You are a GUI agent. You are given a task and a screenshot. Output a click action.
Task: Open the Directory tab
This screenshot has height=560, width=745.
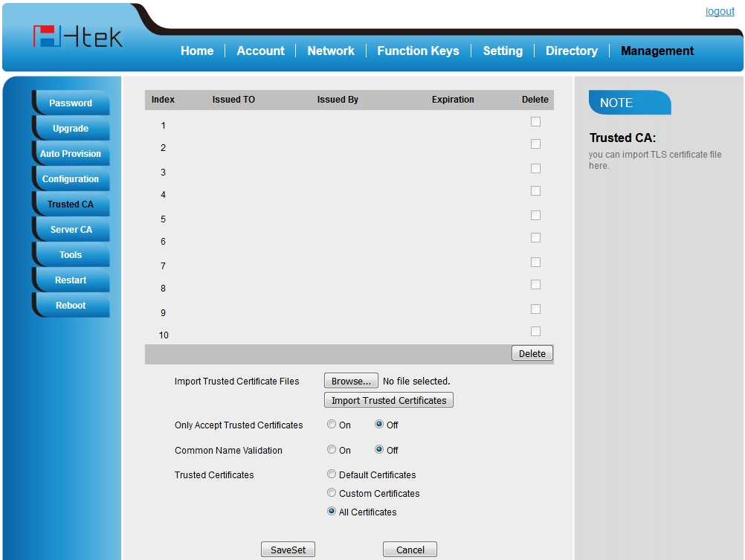coord(571,51)
